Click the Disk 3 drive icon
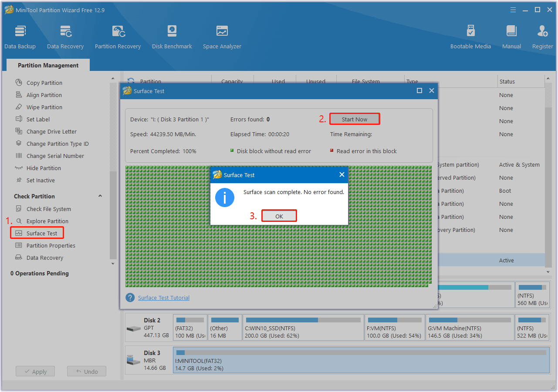Image resolution: width=558 pixels, height=392 pixels. click(133, 360)
